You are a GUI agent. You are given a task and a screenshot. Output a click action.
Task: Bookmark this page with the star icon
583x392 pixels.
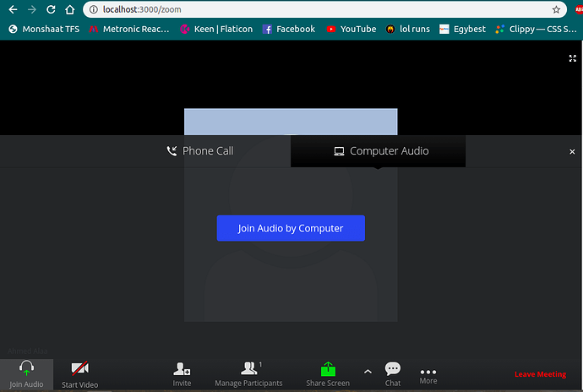coord(556,9)
